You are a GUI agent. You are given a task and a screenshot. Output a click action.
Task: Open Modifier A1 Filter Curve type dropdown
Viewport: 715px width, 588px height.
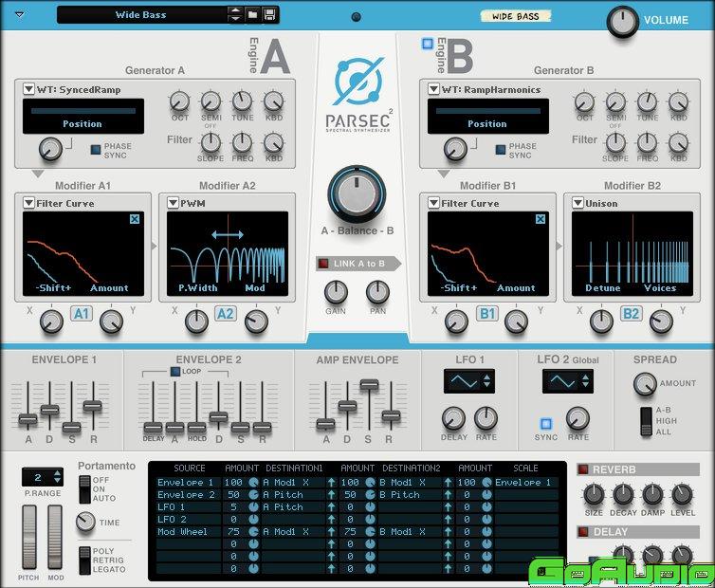point(28,203)
